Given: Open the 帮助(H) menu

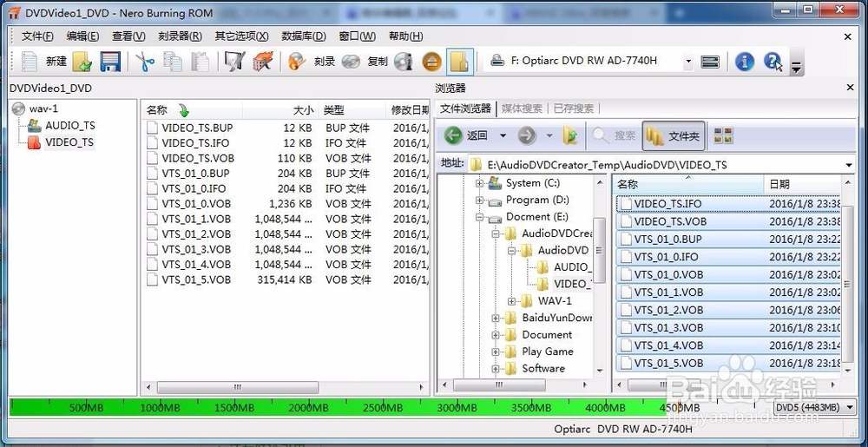Looking at the screenshot, I should point(405,36).
